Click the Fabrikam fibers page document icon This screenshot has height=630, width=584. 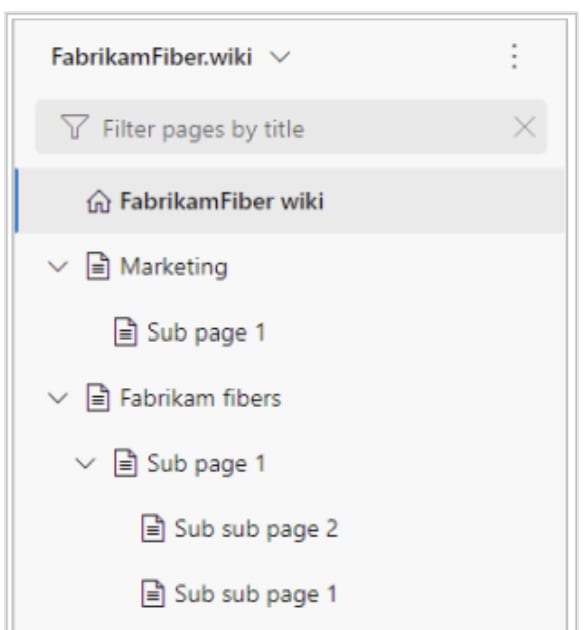click(x=98, y=398)
